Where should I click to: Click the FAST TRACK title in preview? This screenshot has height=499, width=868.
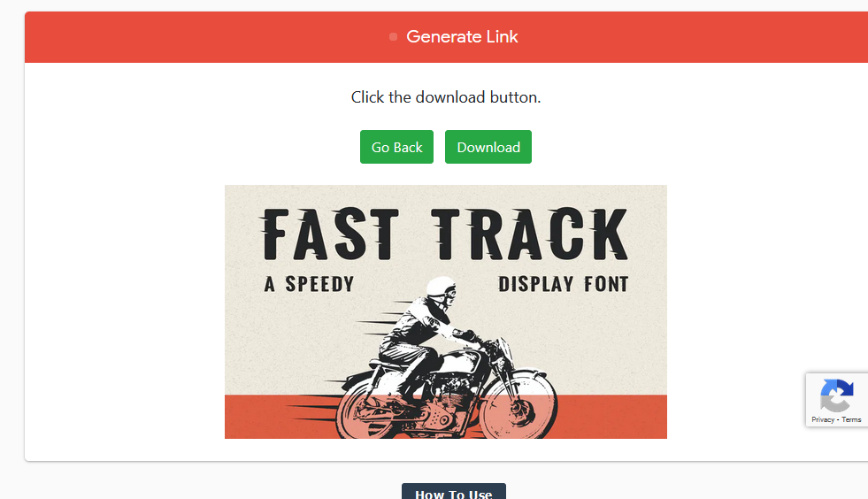(444, 234)
